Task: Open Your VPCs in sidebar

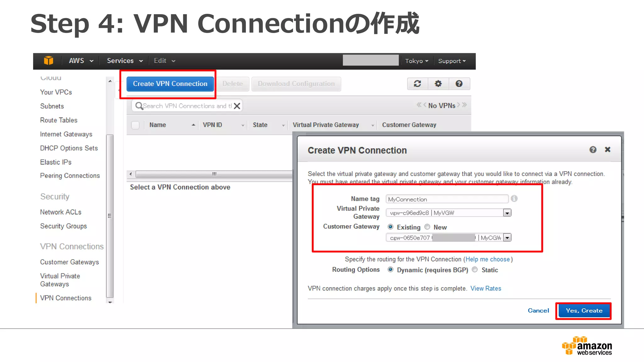Action: (56, 92)
